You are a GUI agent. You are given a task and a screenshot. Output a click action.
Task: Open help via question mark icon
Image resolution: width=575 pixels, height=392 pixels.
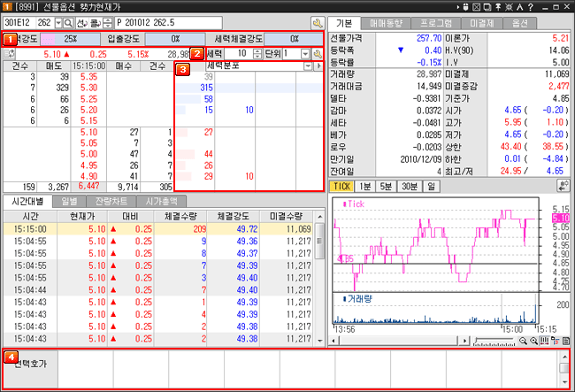tap(530, 7)
